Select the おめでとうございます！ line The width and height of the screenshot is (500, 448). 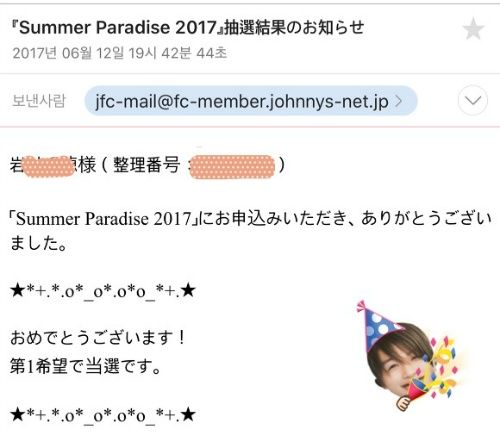coord(97,337)
